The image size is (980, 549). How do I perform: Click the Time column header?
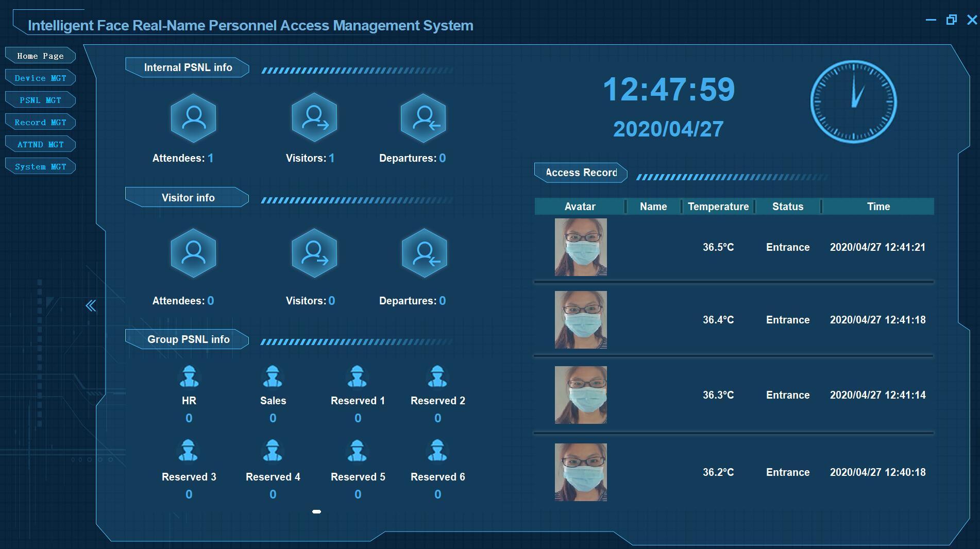(878, 207)
